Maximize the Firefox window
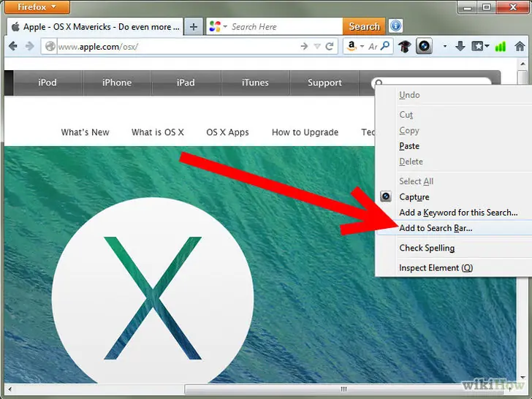The height and width of the screenshot is (399, 532). point(487,7)
